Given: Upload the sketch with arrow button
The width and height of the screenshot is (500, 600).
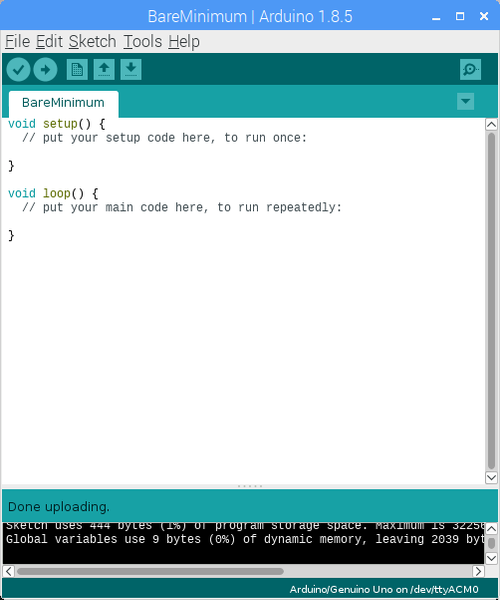Looking at the screenshot, I should 45,70.
